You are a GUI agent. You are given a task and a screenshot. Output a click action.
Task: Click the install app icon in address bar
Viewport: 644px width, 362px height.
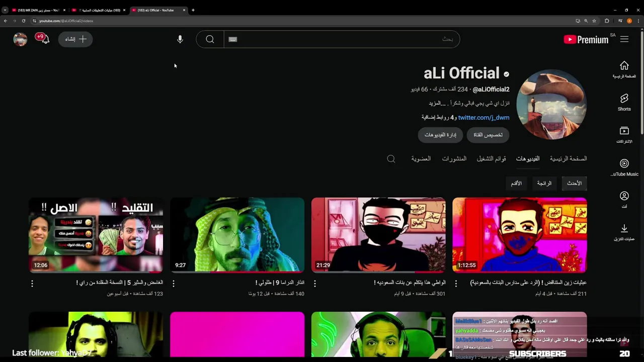578,21
